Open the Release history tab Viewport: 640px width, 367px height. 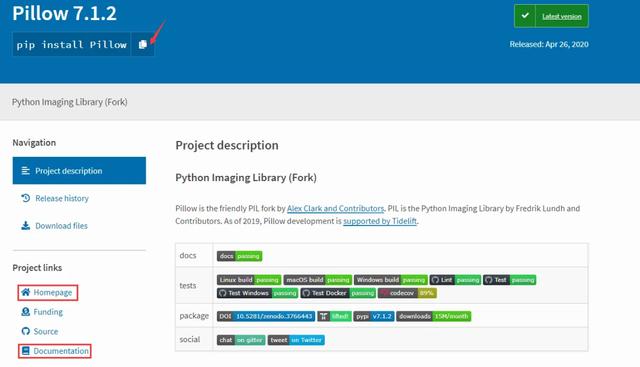62,198
